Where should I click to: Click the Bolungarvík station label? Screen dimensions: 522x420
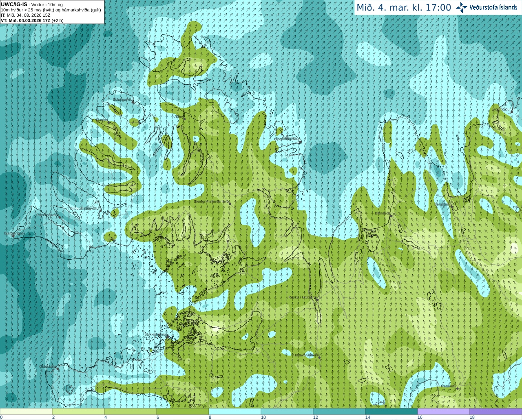122,99
